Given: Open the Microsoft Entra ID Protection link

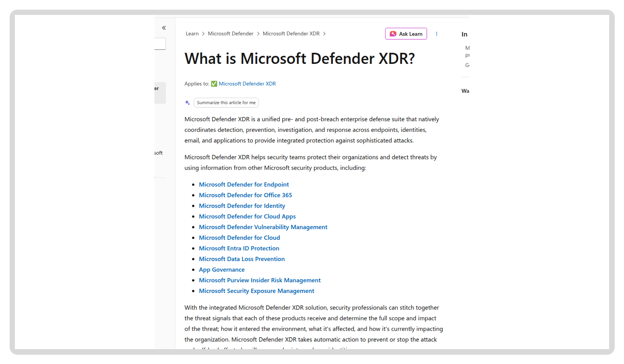Looking at the screenshot, I should tap(239, 248).
